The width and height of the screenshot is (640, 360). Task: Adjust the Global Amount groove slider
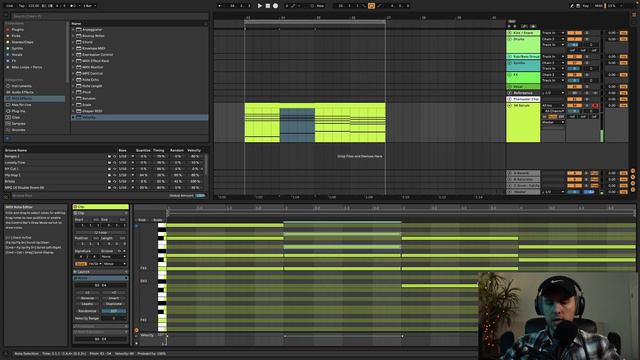click(x=200, y=196)
